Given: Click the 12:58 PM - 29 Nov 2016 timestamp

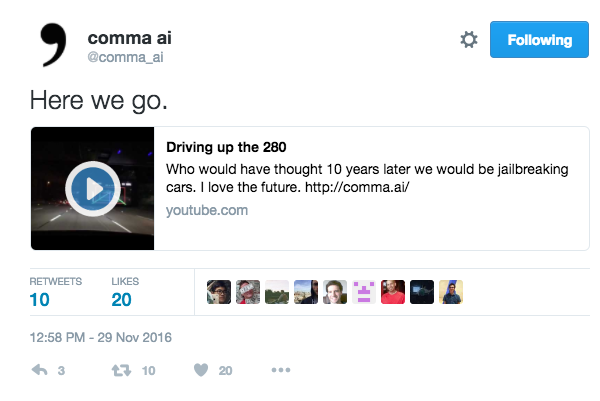Looking at the screenshot, I should [x=100, y=337].
